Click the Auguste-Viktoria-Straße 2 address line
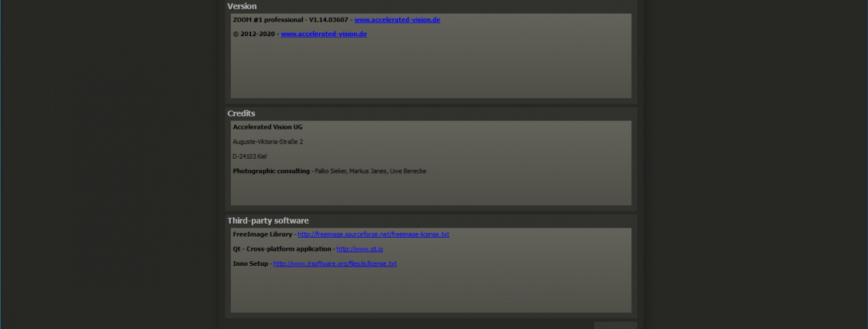Viewport: 868px width, 329px height. (x=268, y=142)
